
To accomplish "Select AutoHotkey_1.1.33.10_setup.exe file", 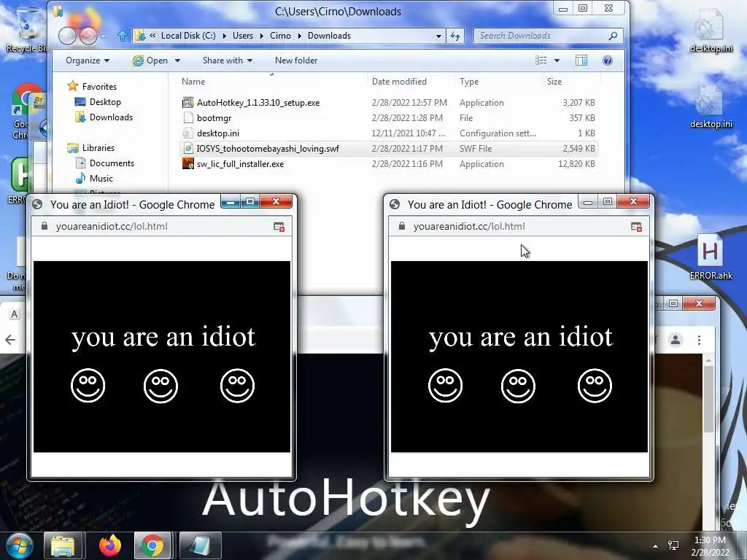I will tap(388, 102).
